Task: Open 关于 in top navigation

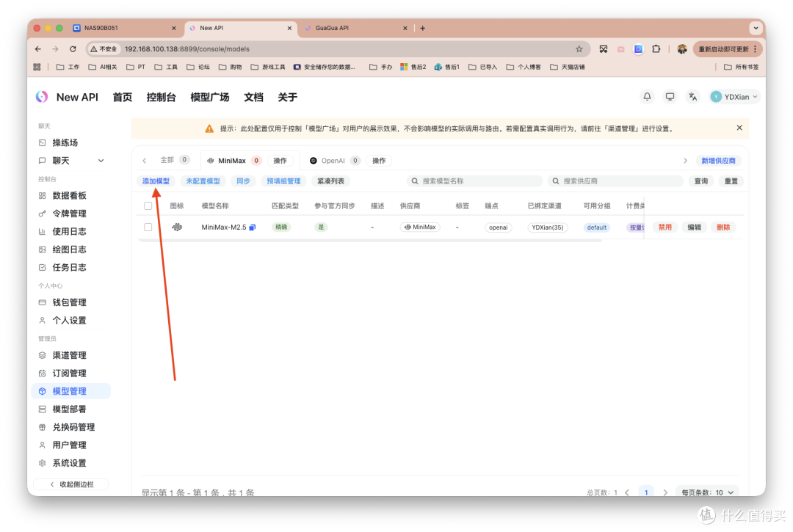Action: (x=287, y=97)
